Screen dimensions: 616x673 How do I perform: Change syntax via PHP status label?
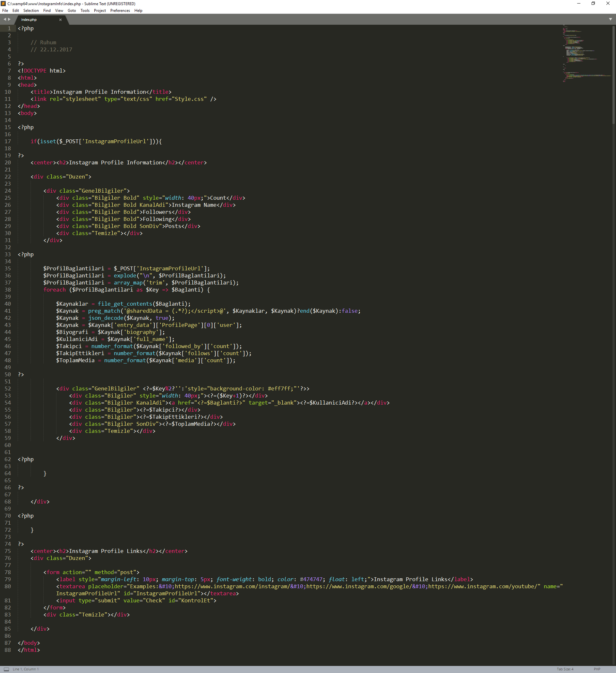coord(597,669)
